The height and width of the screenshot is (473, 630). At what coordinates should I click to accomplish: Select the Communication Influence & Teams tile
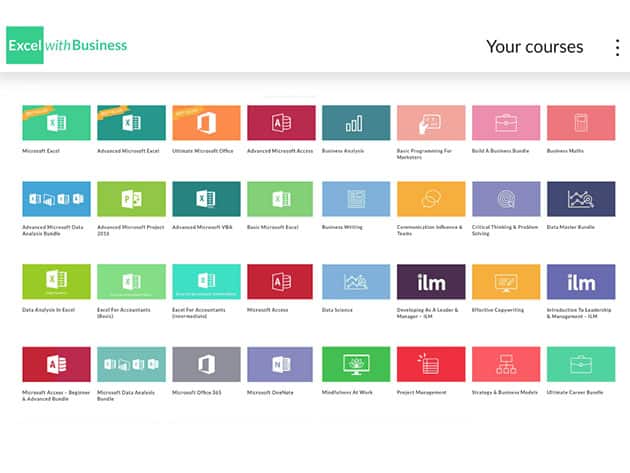[x=431, y=199]
